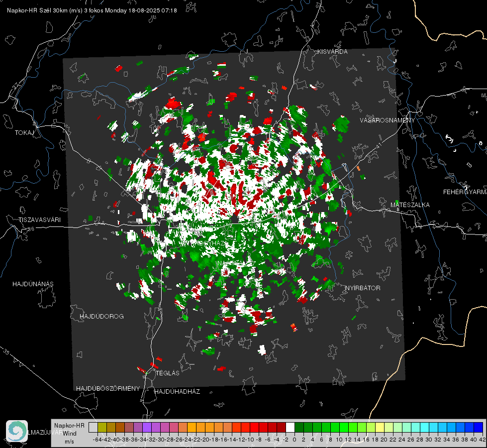Pick the dark green swatch right of white
This screenshot has width=487, height=448.
pyautogui.click(x=299, y=428)
